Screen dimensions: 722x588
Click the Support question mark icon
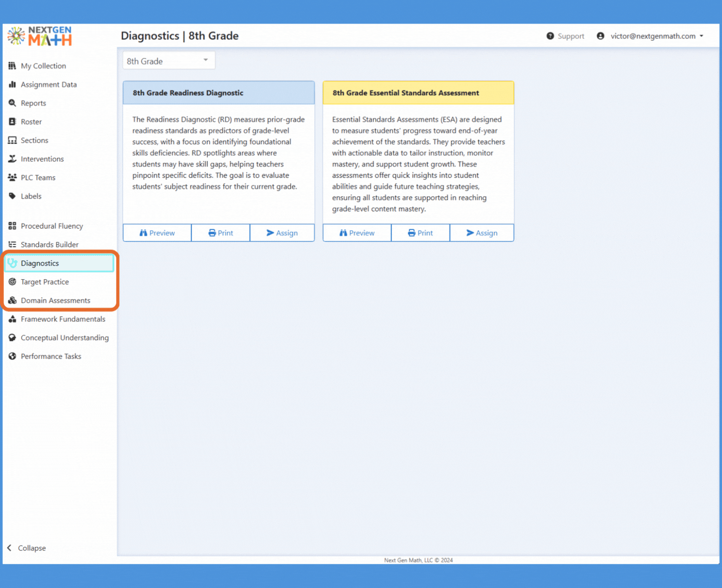(x=550, y=36)
